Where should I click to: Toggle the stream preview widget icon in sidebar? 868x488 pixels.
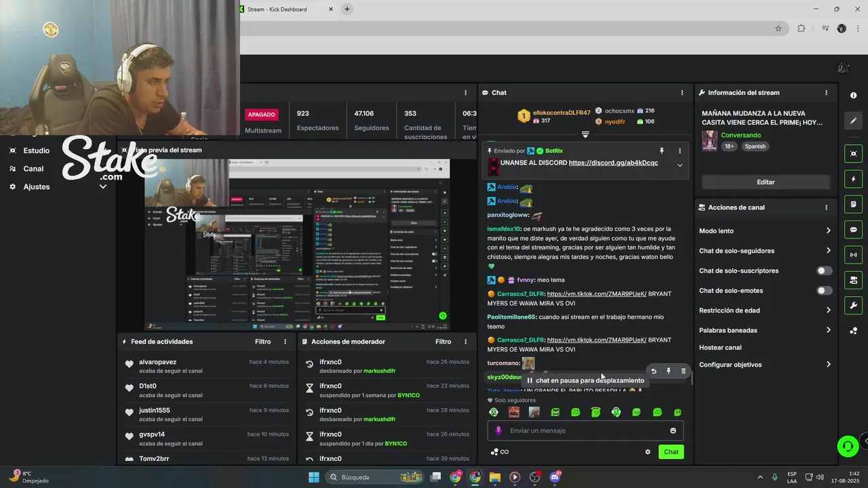click(x=853, y=154)
